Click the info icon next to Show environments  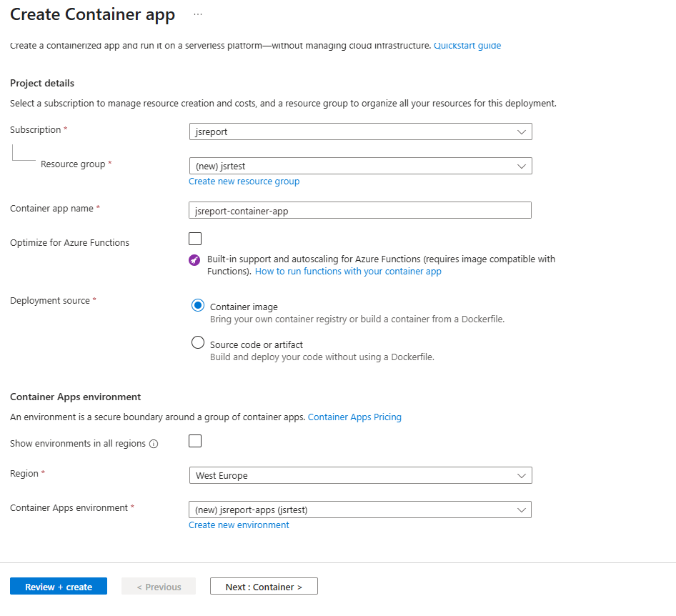(154, 444)
